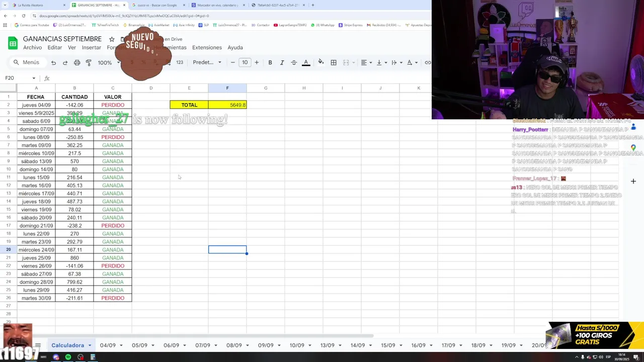Toggle italic formatting
Image resolution: width=644 pixels, height=362 pixels.
pos(282,62)
